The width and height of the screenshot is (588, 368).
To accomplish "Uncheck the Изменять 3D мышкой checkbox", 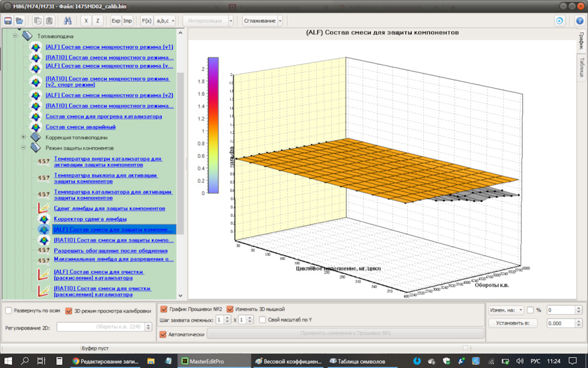I will coord(230,309).
